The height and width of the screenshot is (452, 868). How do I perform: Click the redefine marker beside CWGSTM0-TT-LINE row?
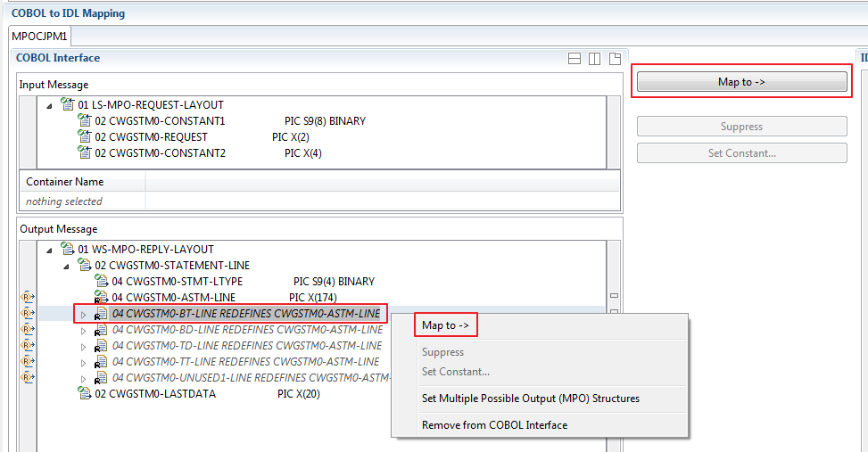(x=28, y=361)
